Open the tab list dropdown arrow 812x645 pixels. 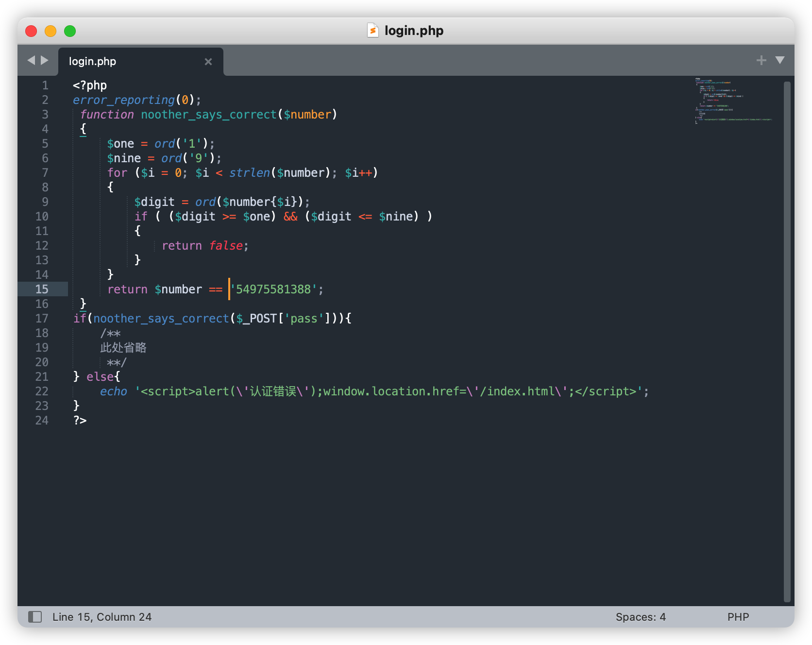(780, 60)
